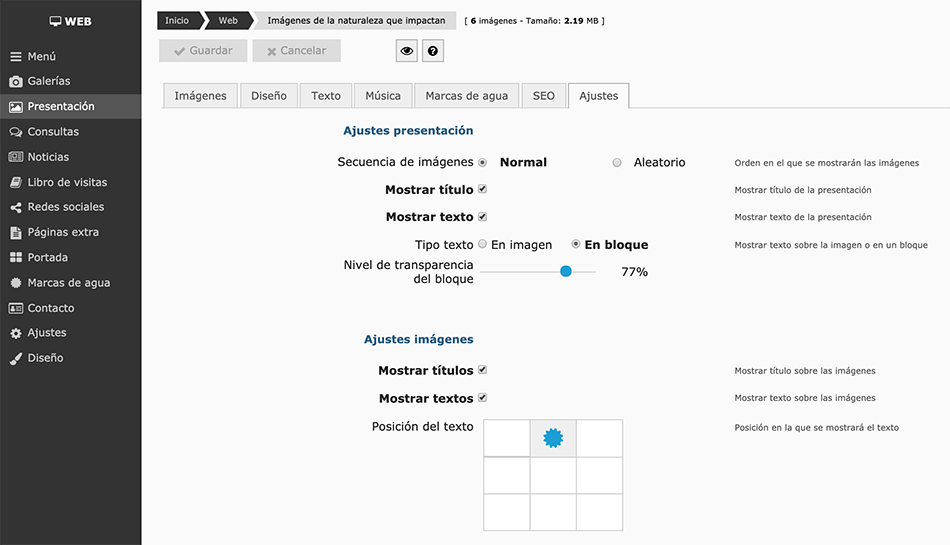Toggle the Mostrar textos checkbox
This screenshot has width=950, height=545.
(x=482, y=398)
